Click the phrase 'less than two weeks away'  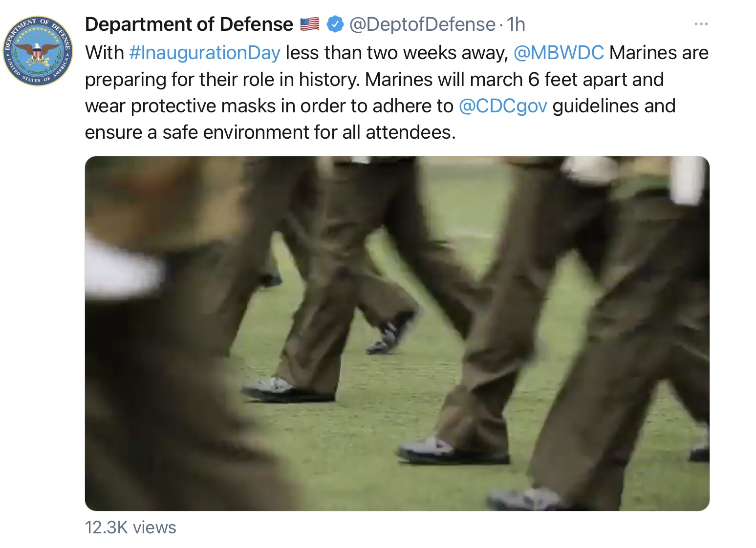click(x=397, y=53)
